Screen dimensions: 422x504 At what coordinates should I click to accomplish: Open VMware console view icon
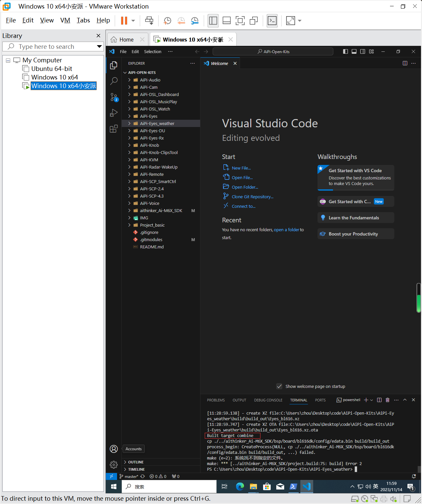pos(272,20)
